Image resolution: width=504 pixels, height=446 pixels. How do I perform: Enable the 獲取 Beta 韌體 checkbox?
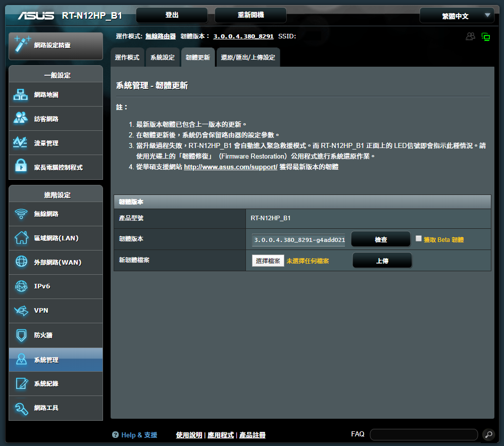(419, 238)
